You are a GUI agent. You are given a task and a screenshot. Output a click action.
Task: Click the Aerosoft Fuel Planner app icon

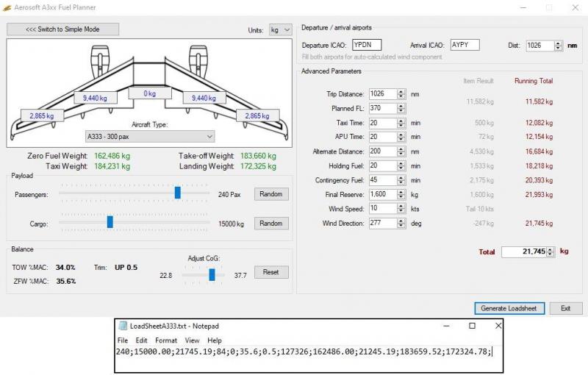tap(7, 7)
